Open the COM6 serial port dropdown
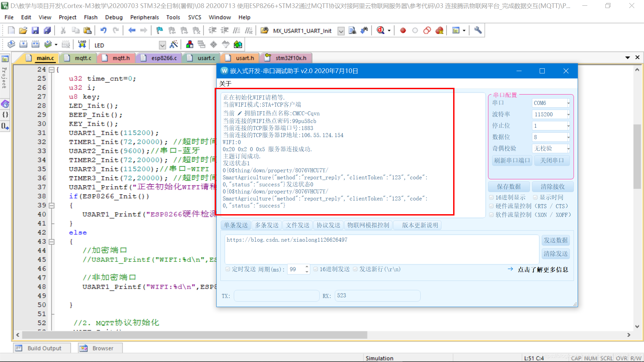The image size is (644, 362). pos(568,103)
